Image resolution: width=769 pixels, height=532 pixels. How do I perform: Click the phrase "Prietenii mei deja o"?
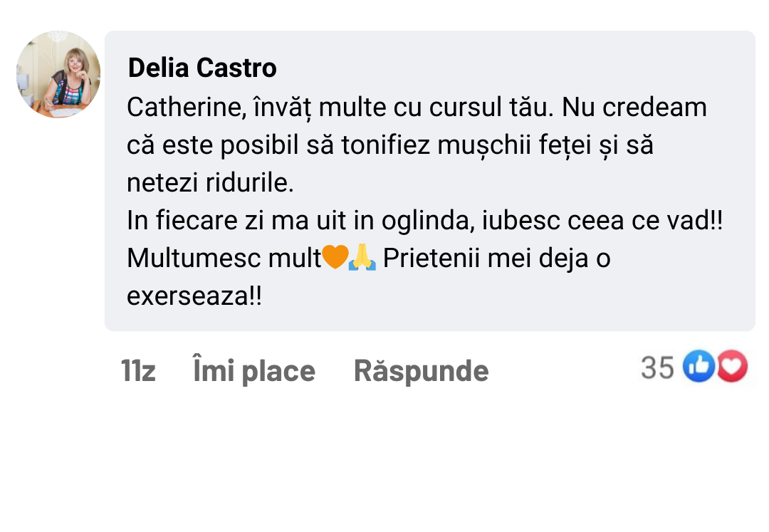(496, 259)
